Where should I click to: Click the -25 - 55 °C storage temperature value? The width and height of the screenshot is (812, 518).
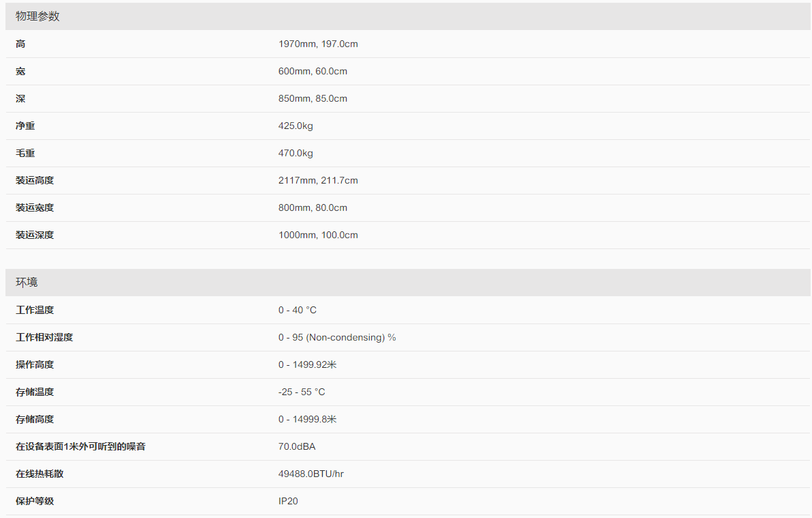click(x=302, y=392)
